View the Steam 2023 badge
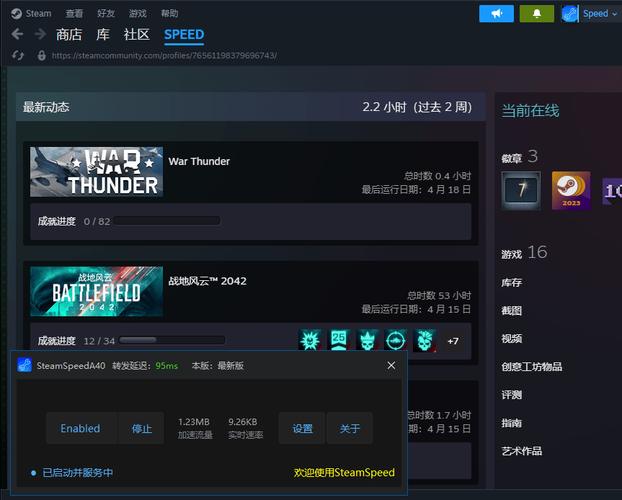622x500 pixels. [x=571, y=190]
